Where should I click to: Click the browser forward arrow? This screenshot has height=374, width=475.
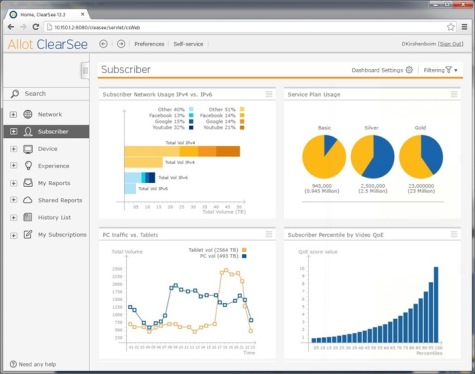tap(23, 27)
